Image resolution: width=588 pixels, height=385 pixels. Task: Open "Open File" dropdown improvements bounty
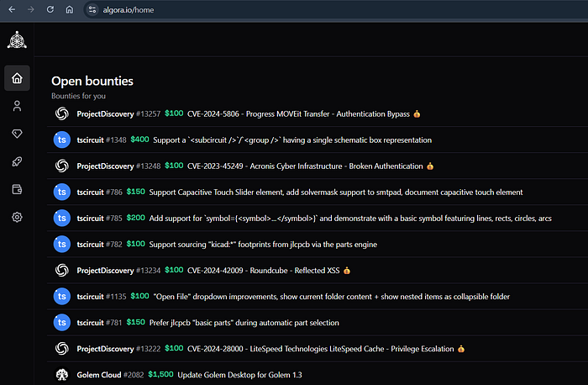[332, 297]
